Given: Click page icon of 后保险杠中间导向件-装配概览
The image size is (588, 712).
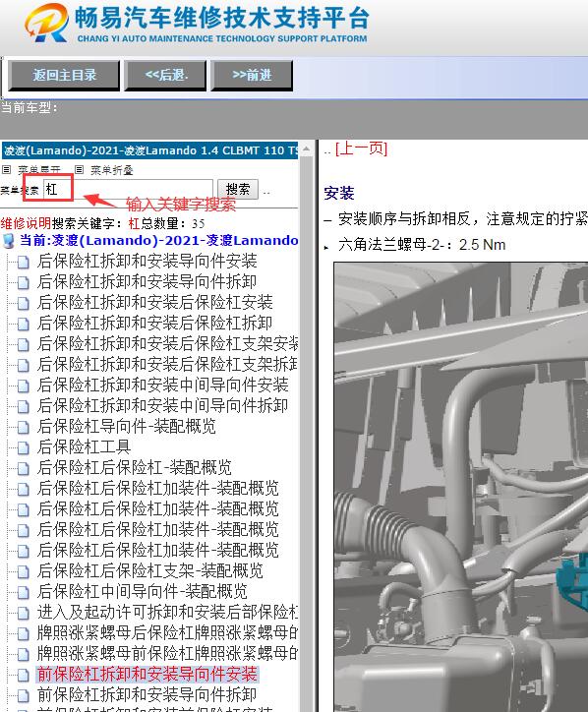Looking at the screenshot, I should click(24, 593).
